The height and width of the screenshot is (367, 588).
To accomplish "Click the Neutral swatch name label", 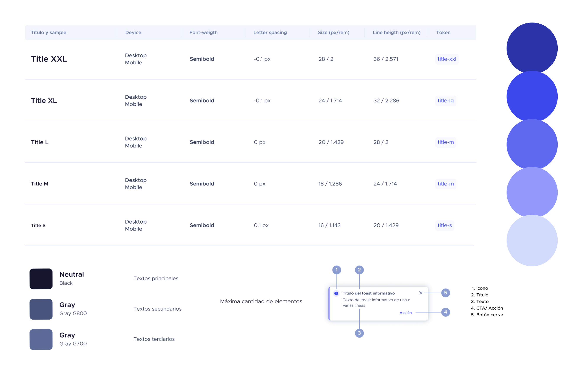I will point(71,274).
